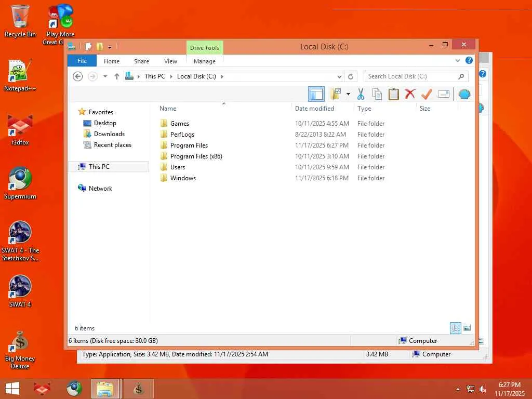Expand the arrow after This PC breadcrumb
Viewport: 532px width, 399px height.
(x=171, y=77)
